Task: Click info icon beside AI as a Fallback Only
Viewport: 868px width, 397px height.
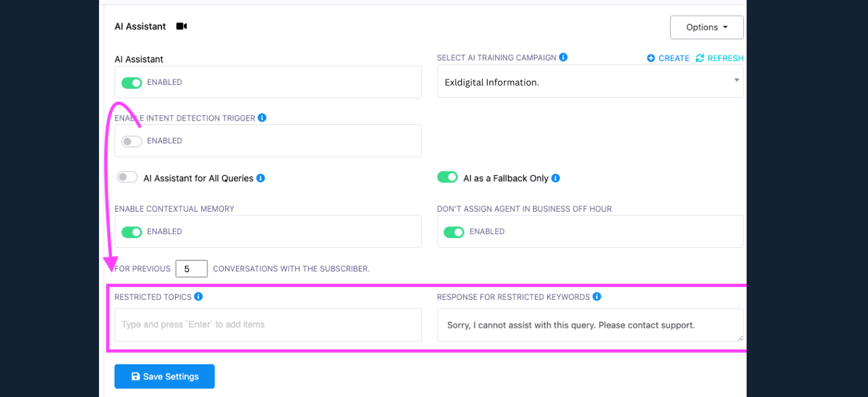Action: 555,178
